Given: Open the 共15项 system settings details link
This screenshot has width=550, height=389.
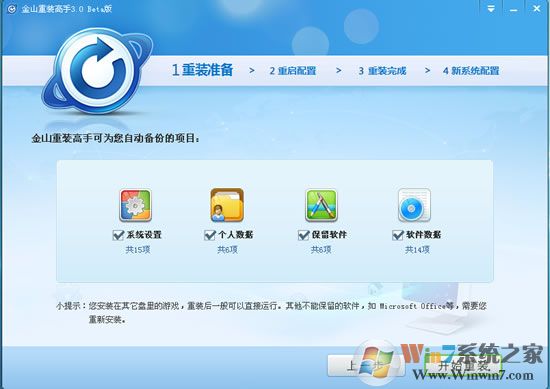Looking at the screenshot, I should [138, 250].
